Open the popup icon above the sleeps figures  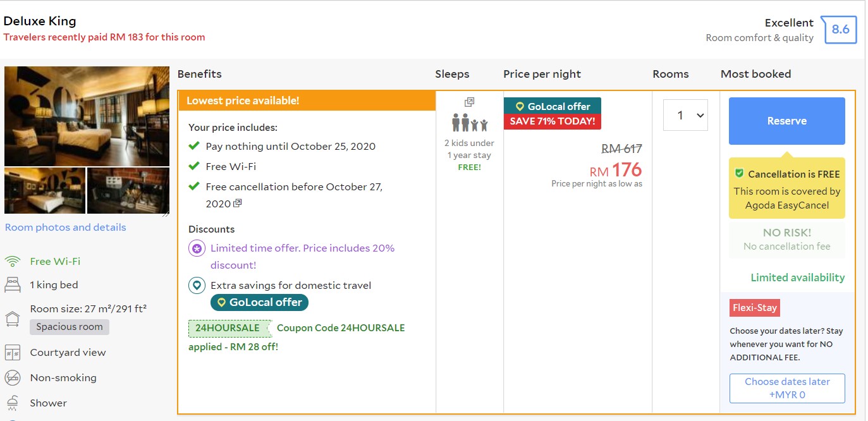click(x=469, y=102)
